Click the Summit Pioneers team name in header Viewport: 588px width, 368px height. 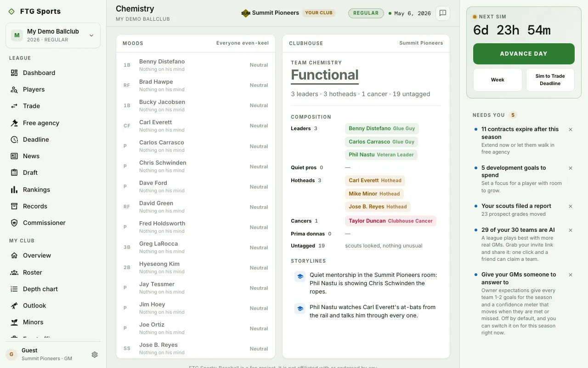click(276, 13)
